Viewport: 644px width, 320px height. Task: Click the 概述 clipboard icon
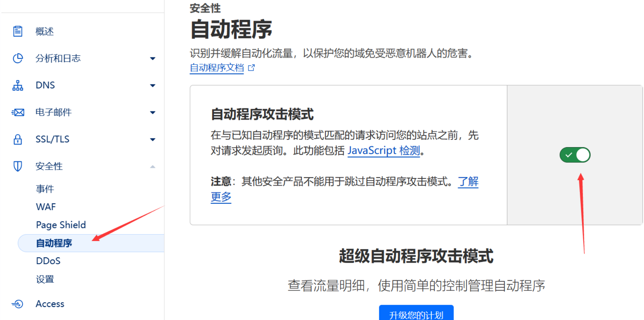point(17,32)
